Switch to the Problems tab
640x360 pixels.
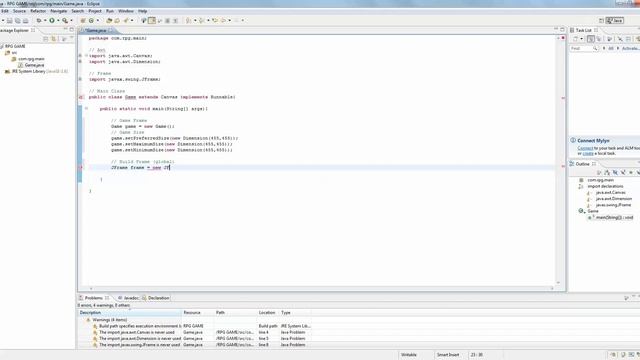pyautogui.click(x=93, y=298)
